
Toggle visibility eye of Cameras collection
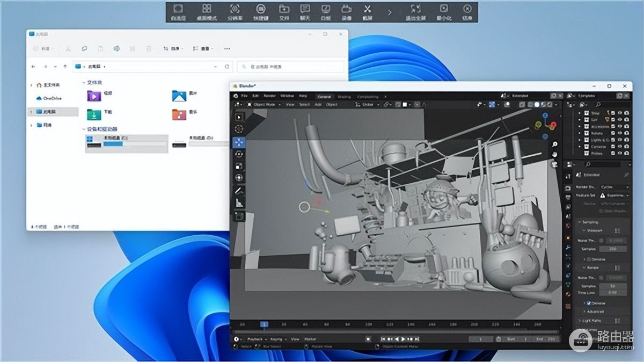620,146
